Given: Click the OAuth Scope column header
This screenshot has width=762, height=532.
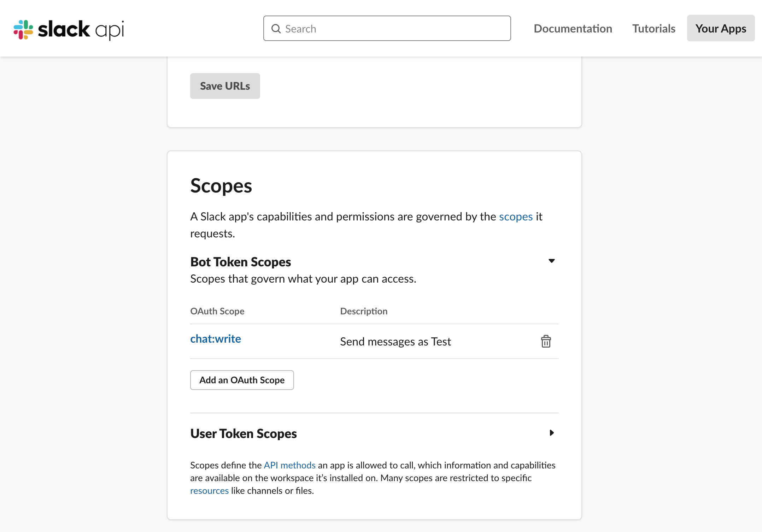Looking at the screenshot, I should (217, 311).
